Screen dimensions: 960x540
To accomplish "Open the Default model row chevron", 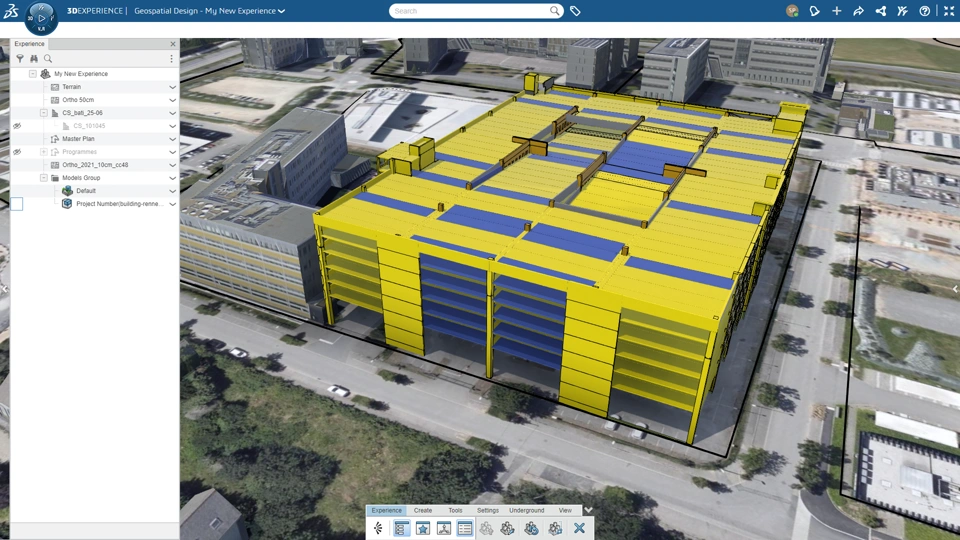I will pyautogui.click(x=172, y=191).
